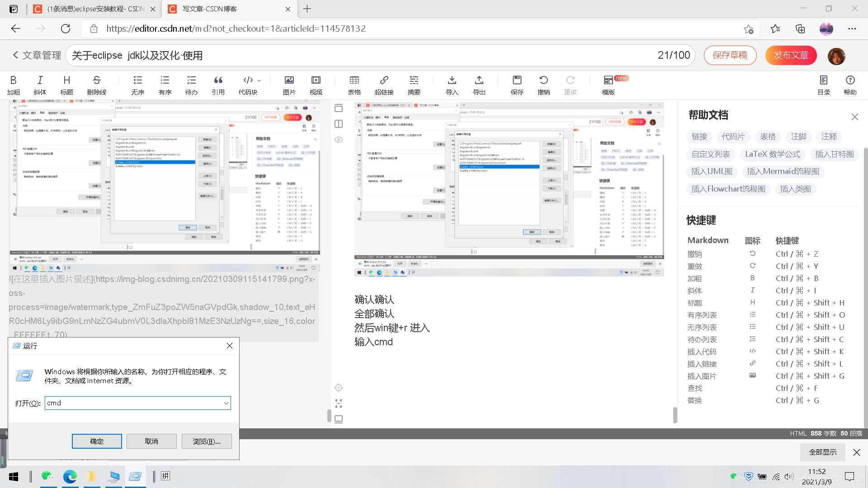Click the 发布文章 publish button

[790, 55]
